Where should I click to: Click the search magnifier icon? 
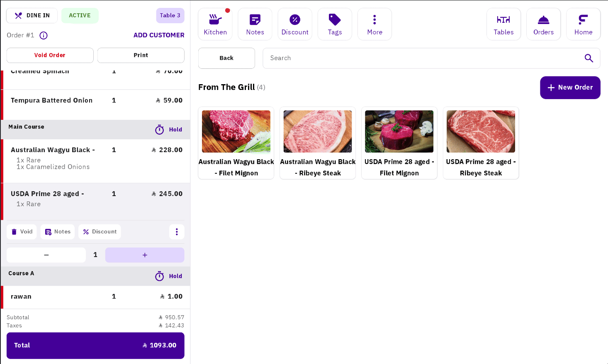(x=588, y=58)
